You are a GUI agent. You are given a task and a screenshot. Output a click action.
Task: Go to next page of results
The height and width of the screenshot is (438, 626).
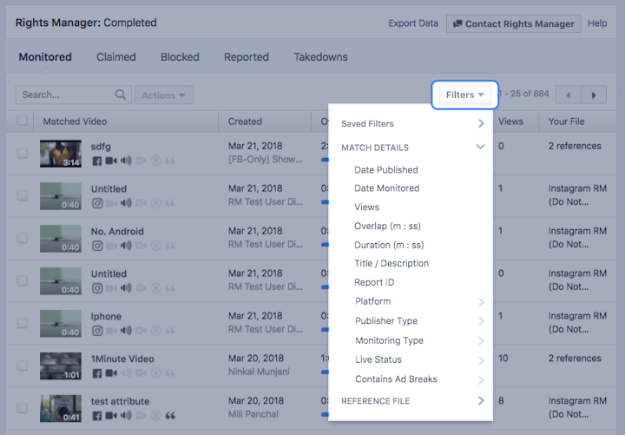595,95
